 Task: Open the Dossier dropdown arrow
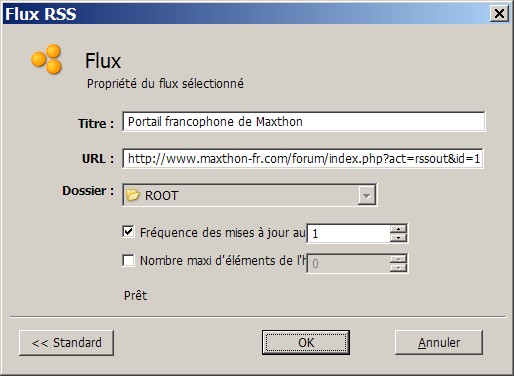tap(367, 195)
